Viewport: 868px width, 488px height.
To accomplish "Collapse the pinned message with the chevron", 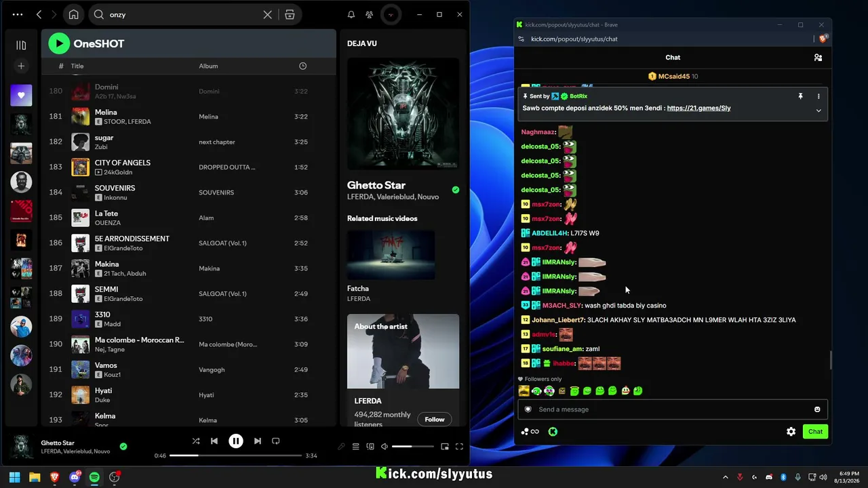I will click(x=818, y=110).
